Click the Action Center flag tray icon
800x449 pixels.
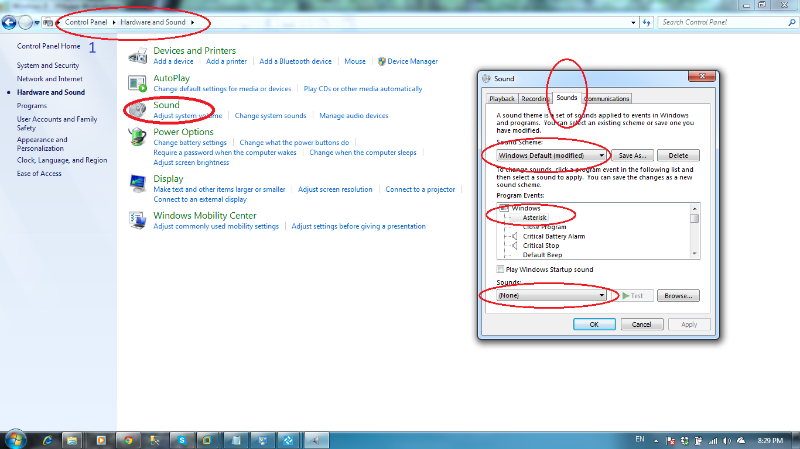pyautogui.click(x=670, y=441)
